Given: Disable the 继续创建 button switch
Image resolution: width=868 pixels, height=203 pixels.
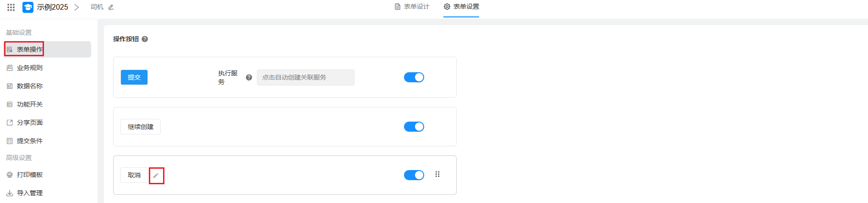Looking at the screenshot, I should coord(414,127).
